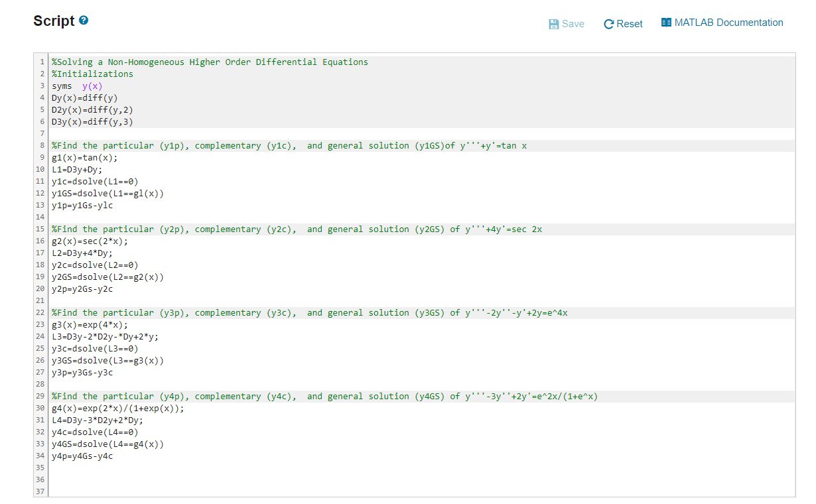Image resolution: width=816 pixels, height=504 pixels.
Task: Click the D3y(x)=diff(y,3) code line
Action: click(97, 122)
